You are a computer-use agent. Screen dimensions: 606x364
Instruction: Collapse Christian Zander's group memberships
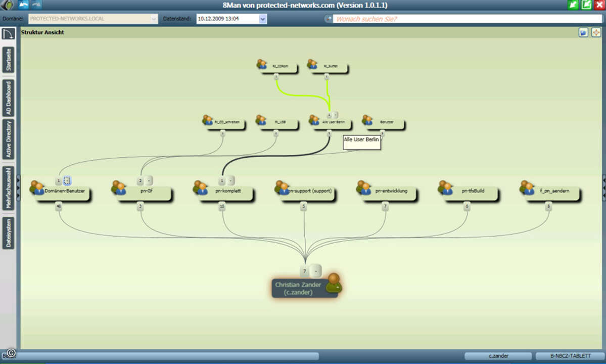(316, 271)
